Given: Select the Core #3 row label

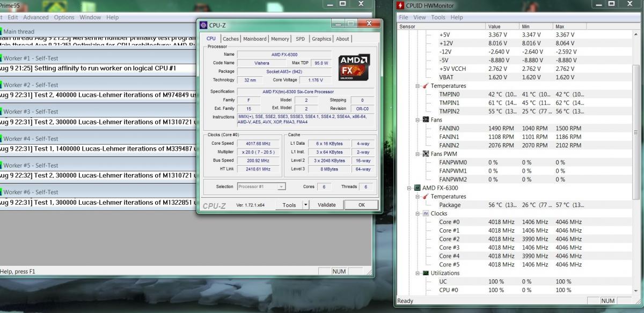Looking at the screenshot, I should tap(449, 248).
